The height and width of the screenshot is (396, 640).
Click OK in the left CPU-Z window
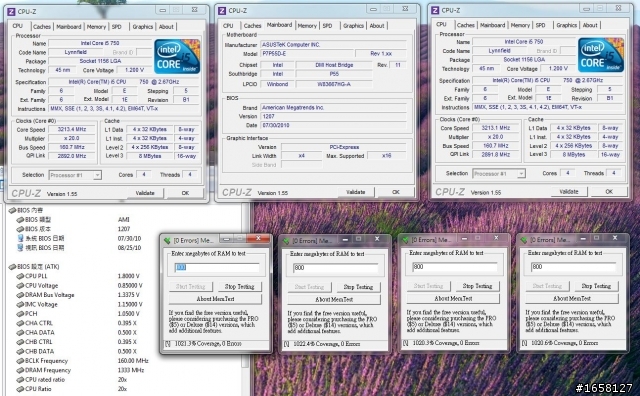[x=185, y=193]
